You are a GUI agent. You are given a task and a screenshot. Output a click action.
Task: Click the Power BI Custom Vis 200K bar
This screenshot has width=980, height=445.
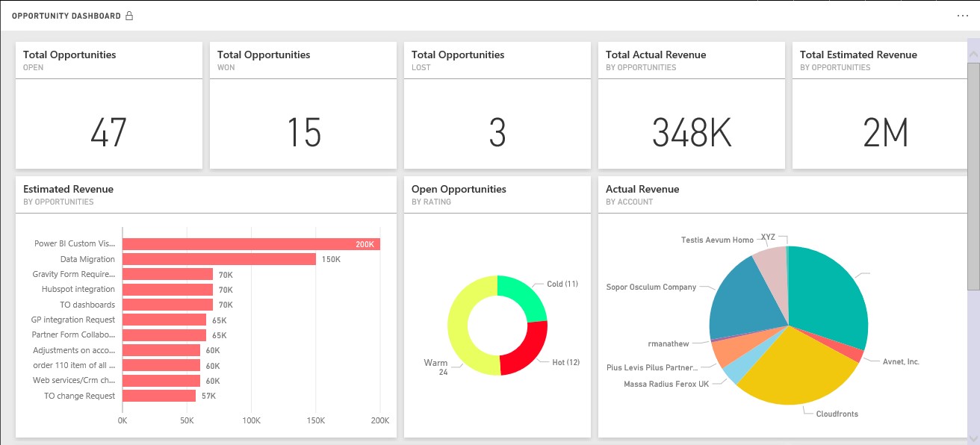coord(251,244)
